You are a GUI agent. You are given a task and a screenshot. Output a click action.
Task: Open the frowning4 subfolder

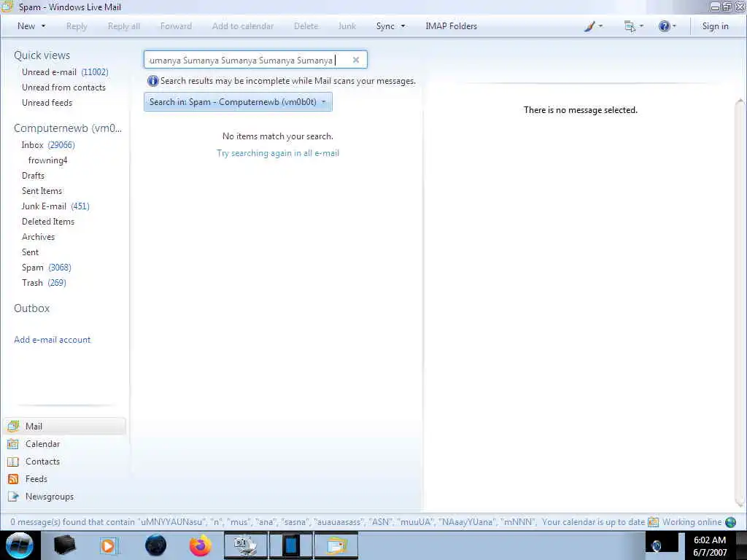click(x=47, y=160)
